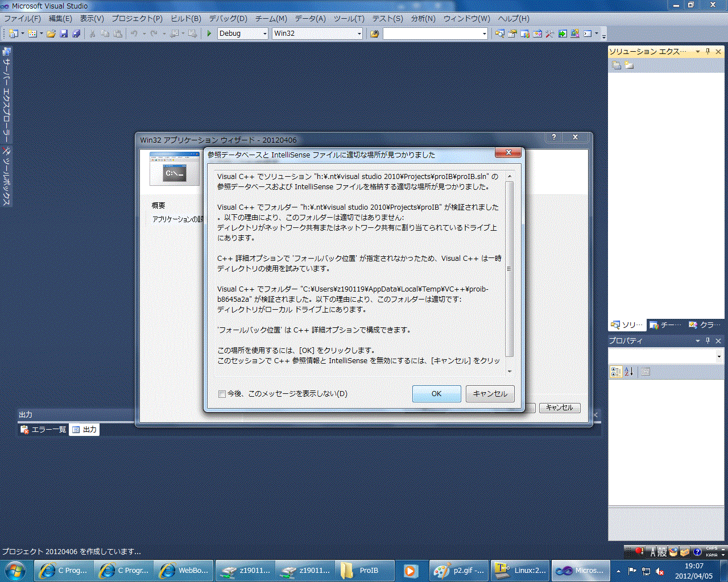Click キャンセル in the IntelliSense dialog

(490, 394)
